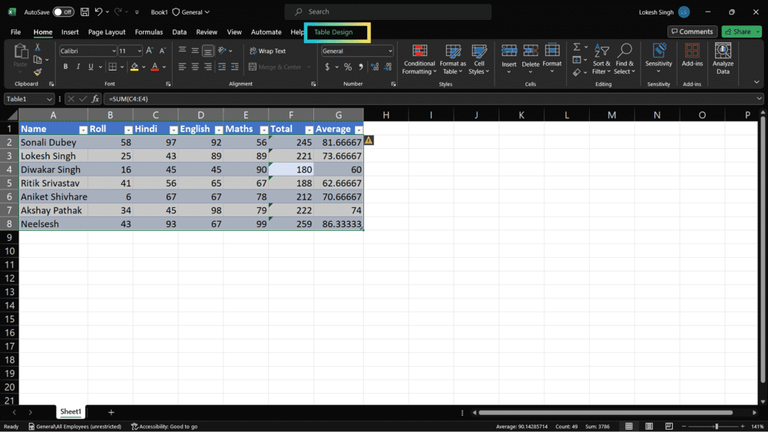Expand the Name column filter dropdown

point(83,129)
